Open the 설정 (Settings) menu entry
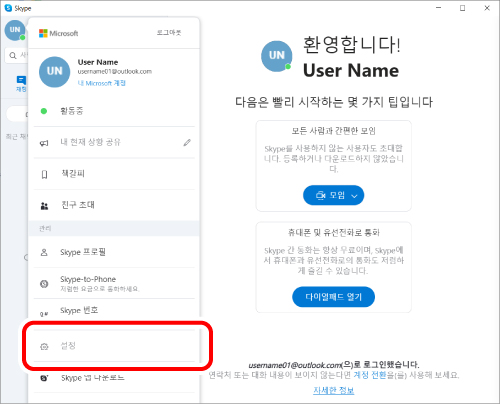Viewport: 500px width, 404px height. [x=114, y=346]
